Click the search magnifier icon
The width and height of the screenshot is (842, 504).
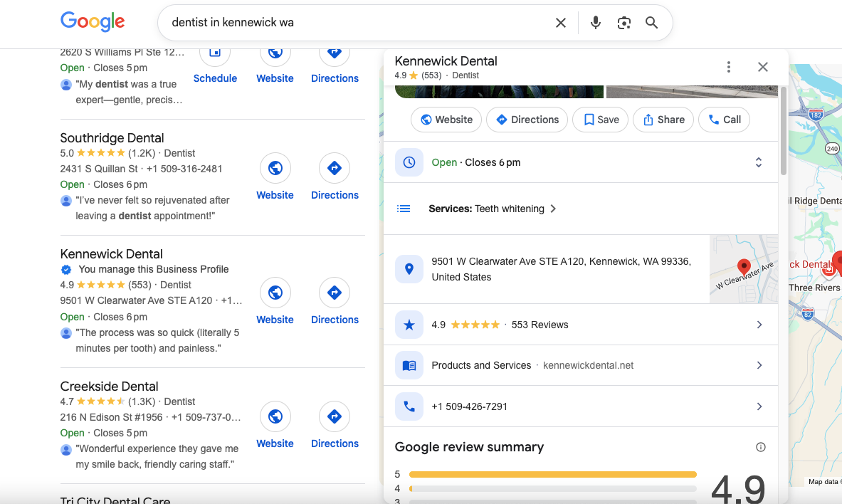(x=651, y=23)
